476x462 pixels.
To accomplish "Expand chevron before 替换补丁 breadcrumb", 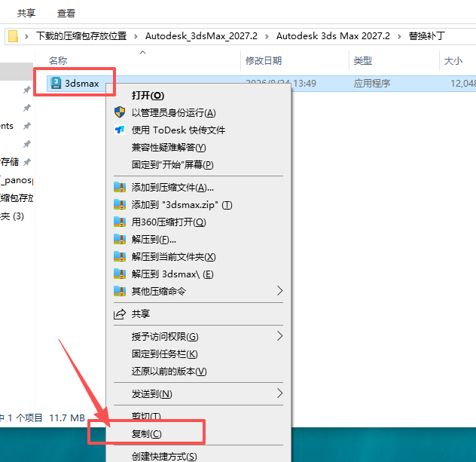I will pyautogui.click(x=399, y=36).
